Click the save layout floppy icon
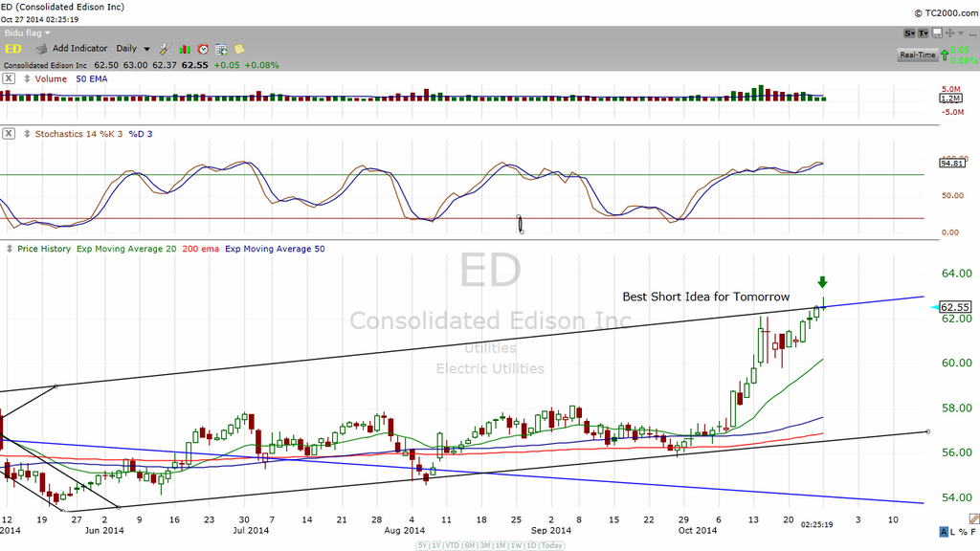This screenshot has width=980, height=551. pyautogui.click(x=938, y=33)
